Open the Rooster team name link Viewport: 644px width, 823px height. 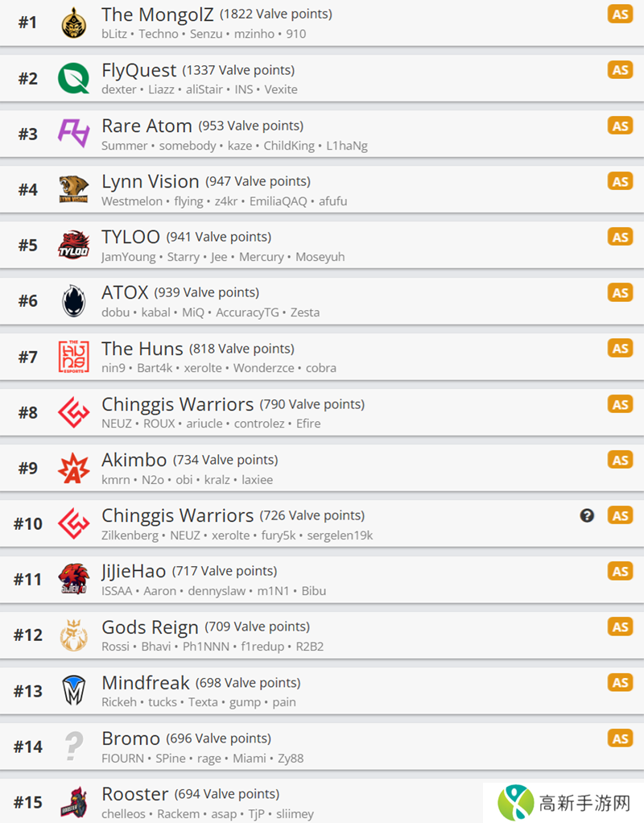click(x=135, y=794)
